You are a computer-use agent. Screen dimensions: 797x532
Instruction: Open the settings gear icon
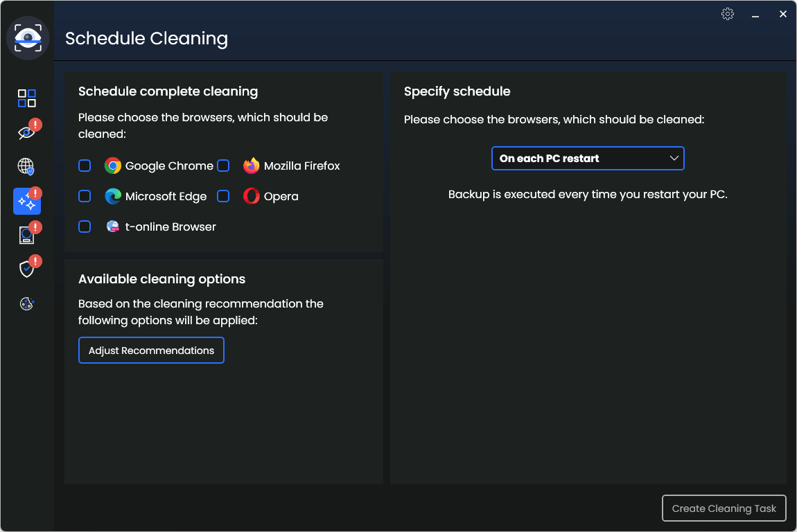point(727,13)
